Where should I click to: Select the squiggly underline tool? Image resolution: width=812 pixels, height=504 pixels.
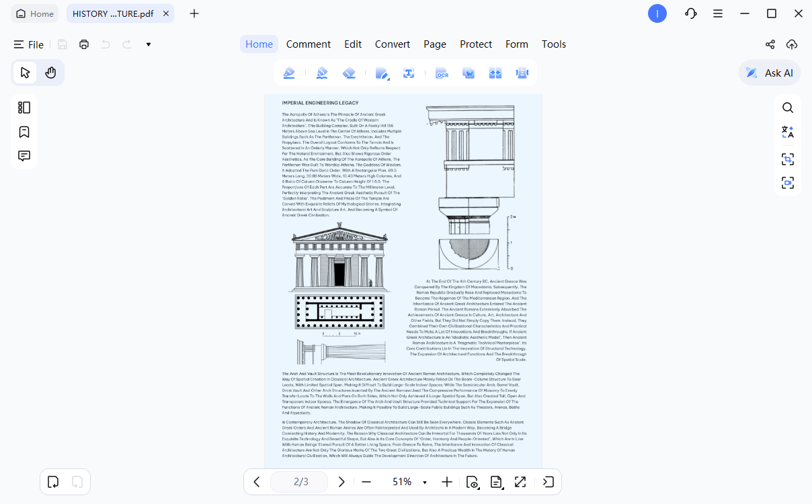click(322, 73)
